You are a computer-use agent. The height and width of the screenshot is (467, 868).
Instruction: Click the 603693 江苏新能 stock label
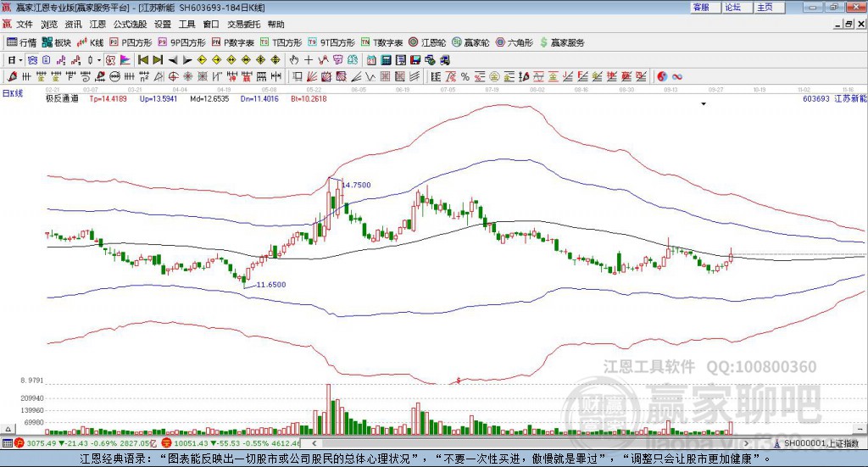pos(834,98)
